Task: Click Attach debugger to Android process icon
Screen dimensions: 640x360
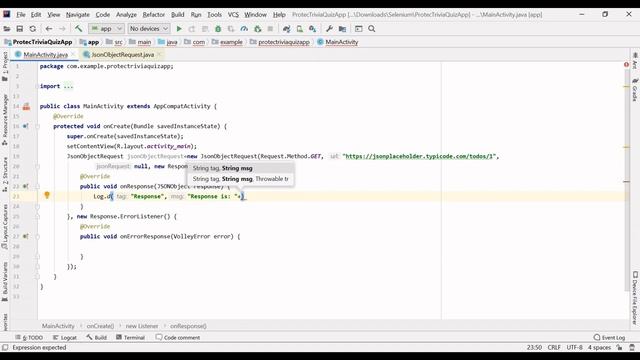Action: click(x=257, y=29)
